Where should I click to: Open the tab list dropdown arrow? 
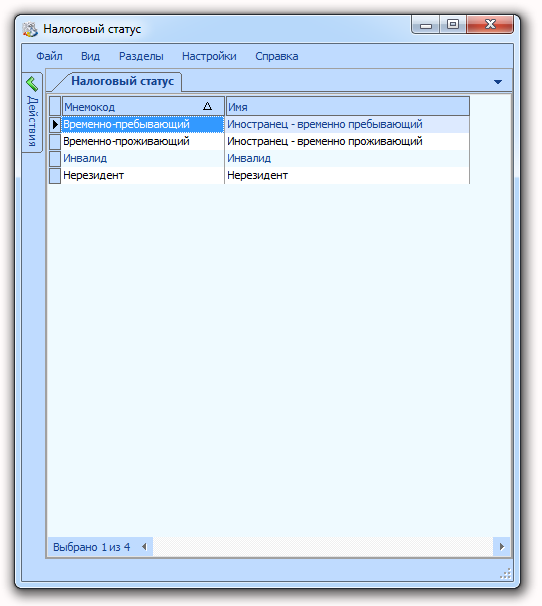[x=498, y=82]
